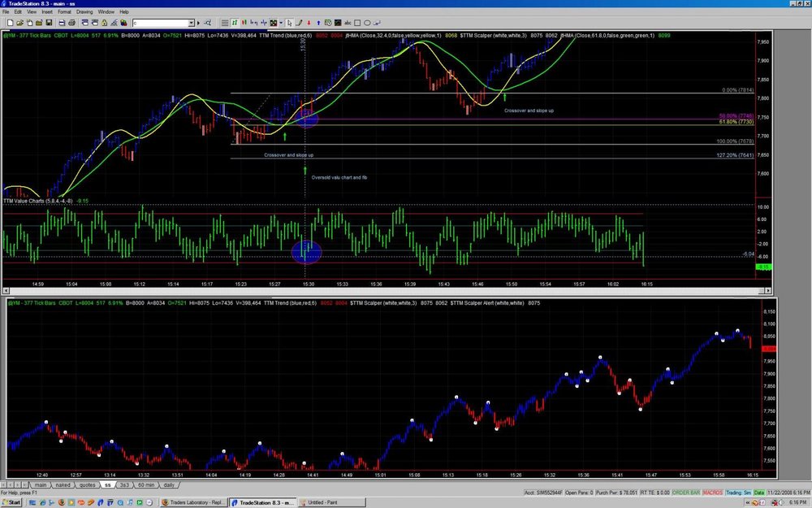Open the Format menu

pyautogui.click(x=64, y=11)
